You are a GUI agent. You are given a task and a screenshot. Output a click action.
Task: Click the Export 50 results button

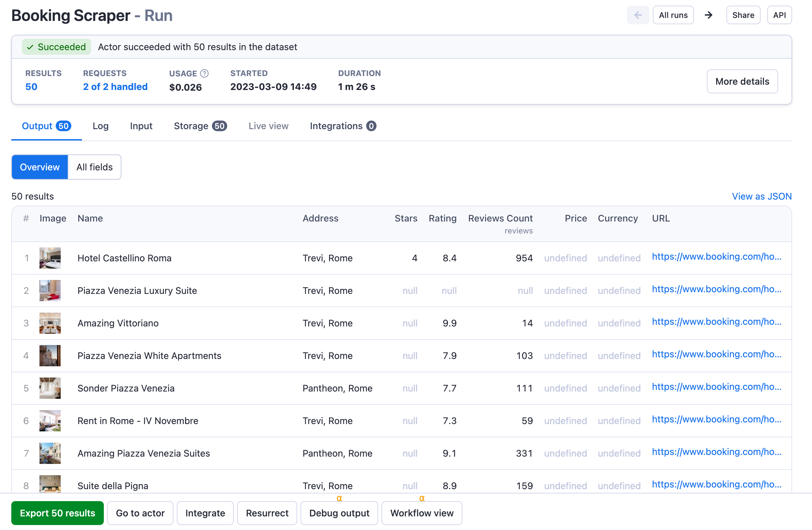pyautogui.click(x=57, y=513)
